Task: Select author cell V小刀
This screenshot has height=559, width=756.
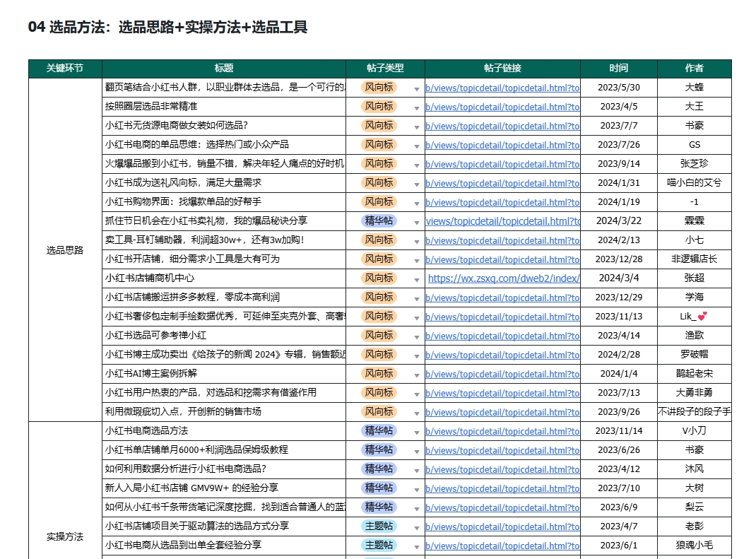Action: click(x=695, y=430)
